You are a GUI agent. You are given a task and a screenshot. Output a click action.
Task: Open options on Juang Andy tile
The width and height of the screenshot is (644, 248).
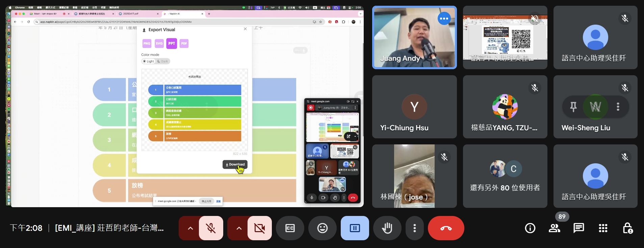pyautogui.click(x=444, y=19)
